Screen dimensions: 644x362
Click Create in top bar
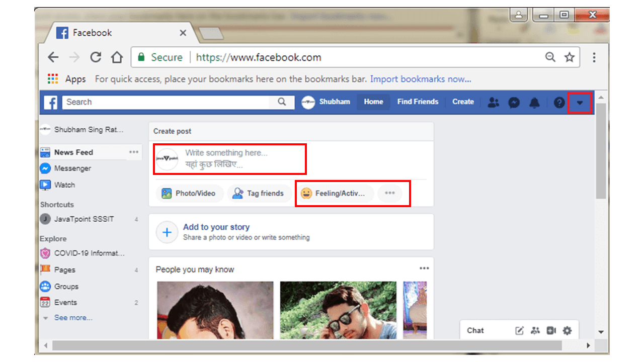[x=463, y=102]
